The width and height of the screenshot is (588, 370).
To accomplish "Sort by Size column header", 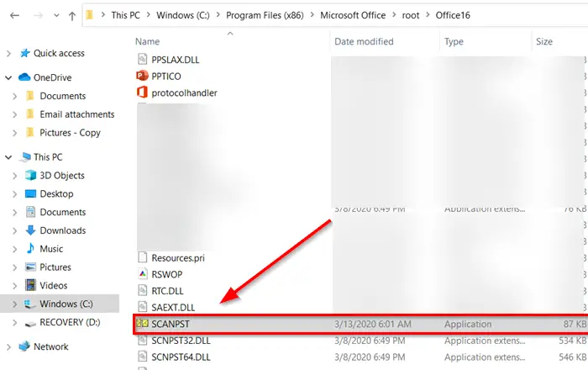I will pyautogui.click(x=544, y=41).
